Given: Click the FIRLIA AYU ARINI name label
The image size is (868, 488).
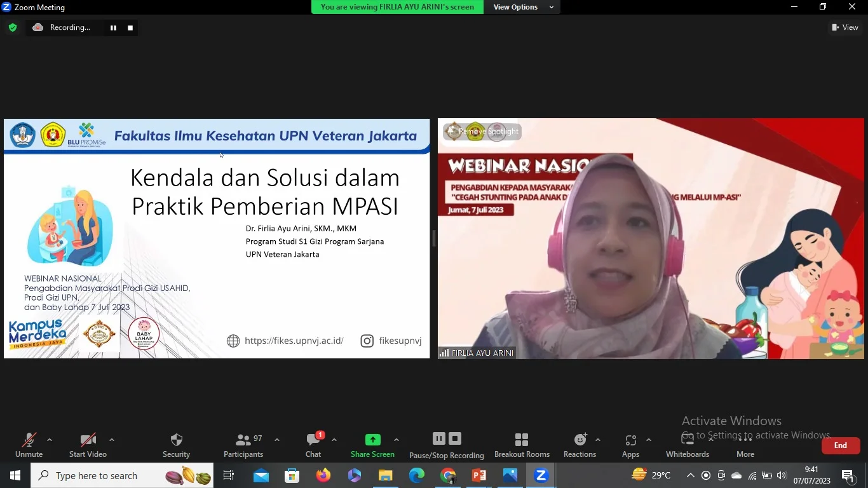Looking at the screenshot, I should pyautogui.click(x=482, y=353).
